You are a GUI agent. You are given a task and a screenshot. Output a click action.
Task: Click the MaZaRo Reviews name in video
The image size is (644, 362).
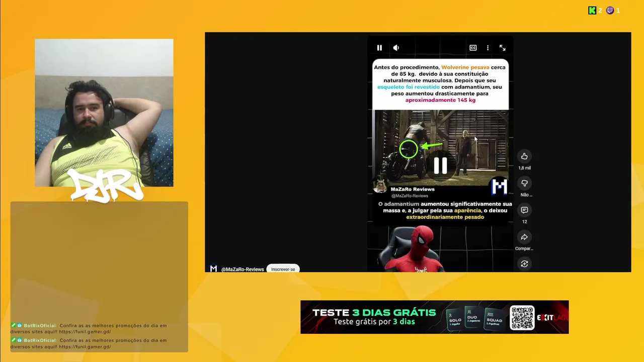click(413, 189)
